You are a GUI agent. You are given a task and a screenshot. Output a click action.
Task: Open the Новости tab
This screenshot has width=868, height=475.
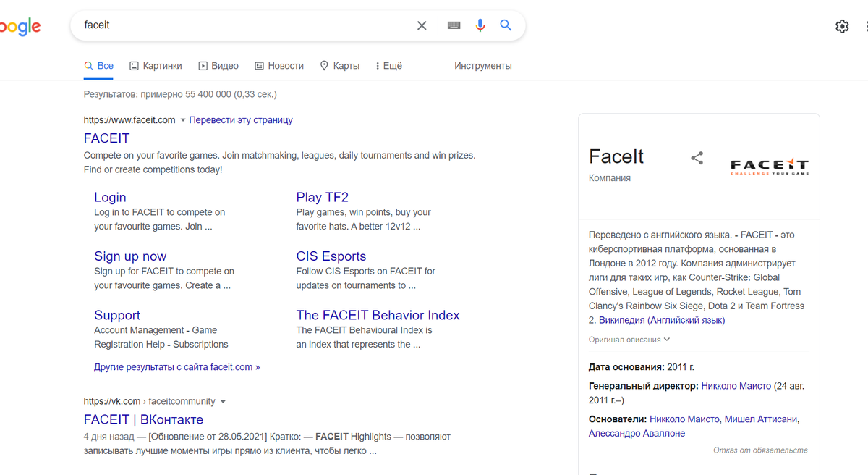tap(279, 66)
